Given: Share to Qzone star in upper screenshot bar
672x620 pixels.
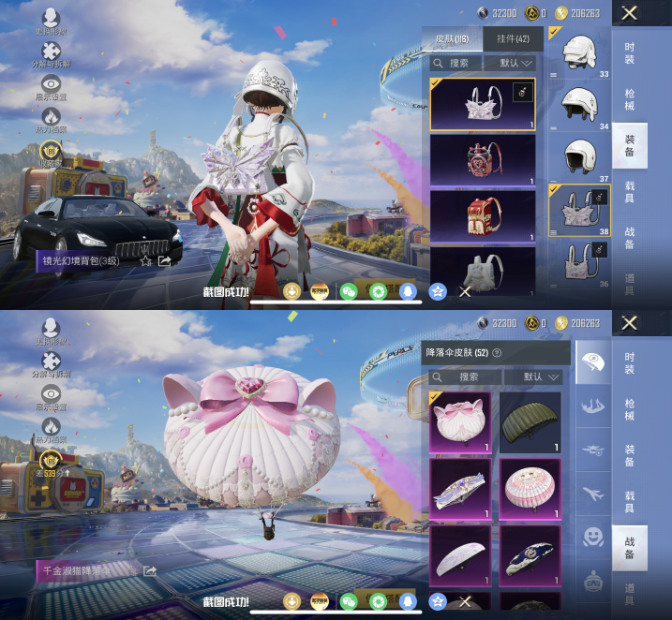Looking at the screenshot, I should point(438,291).
